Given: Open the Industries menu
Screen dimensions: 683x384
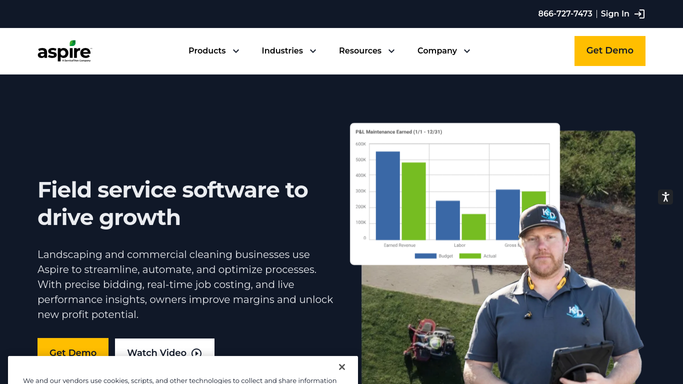Looking at the screenshot, I should 288,51.
